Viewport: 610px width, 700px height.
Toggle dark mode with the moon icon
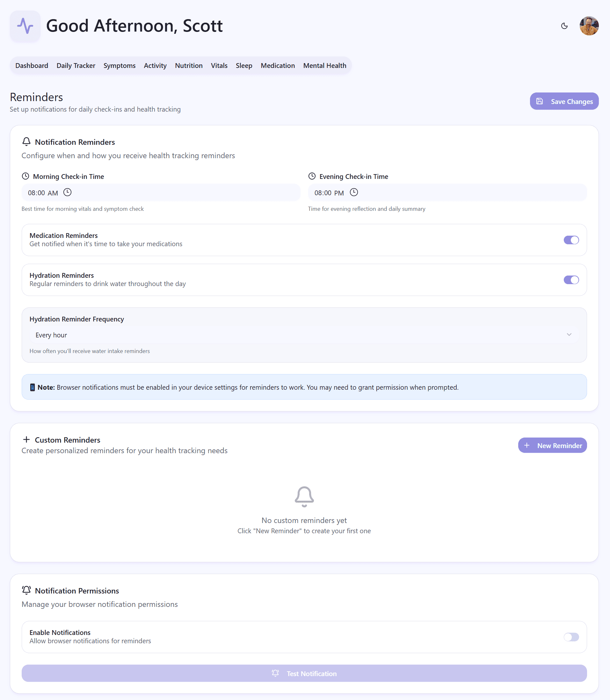click(564, 26)
